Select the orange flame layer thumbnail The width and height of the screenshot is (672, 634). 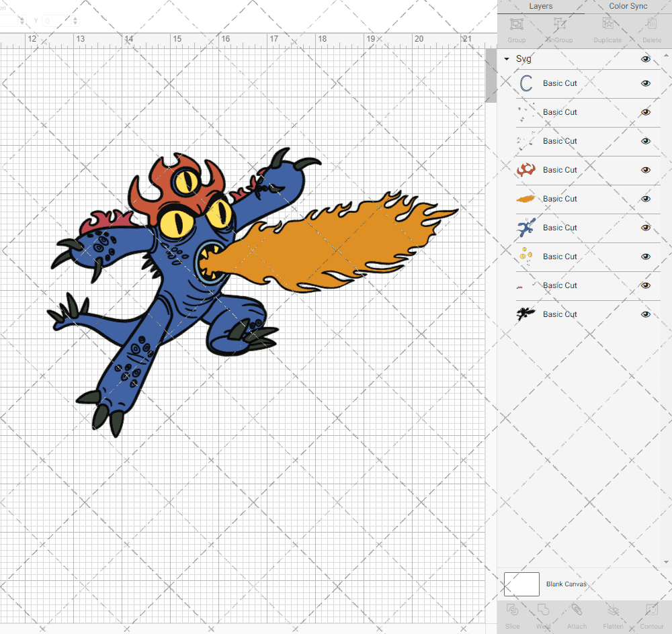tap(526, 199)
